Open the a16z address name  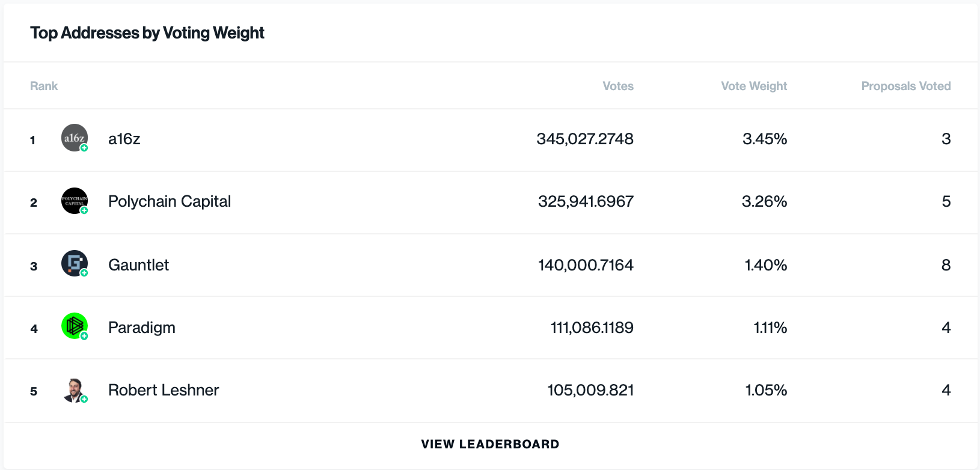point(124,139)
